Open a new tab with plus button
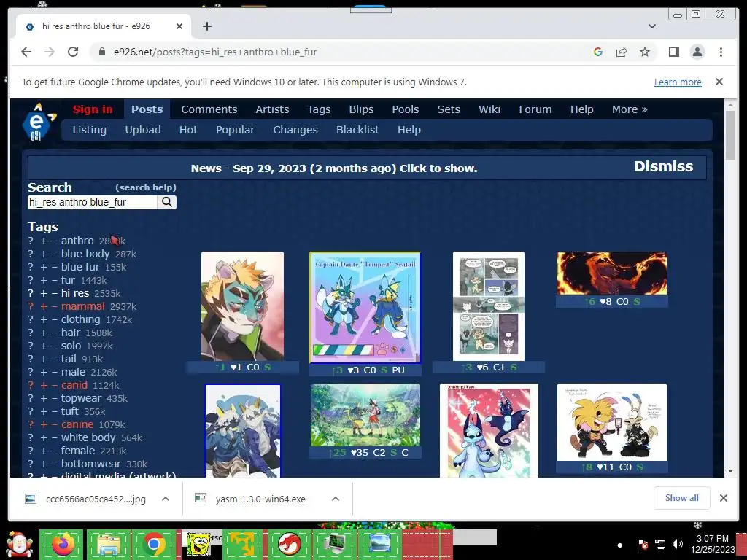The height and width of the screenshot is (560, 747). (x=206, y=26)
